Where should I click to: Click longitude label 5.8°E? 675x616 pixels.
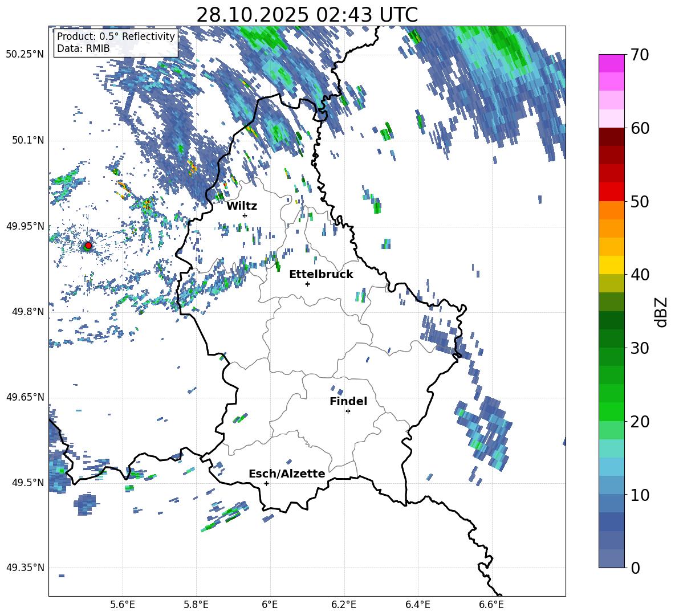point(196,605)
